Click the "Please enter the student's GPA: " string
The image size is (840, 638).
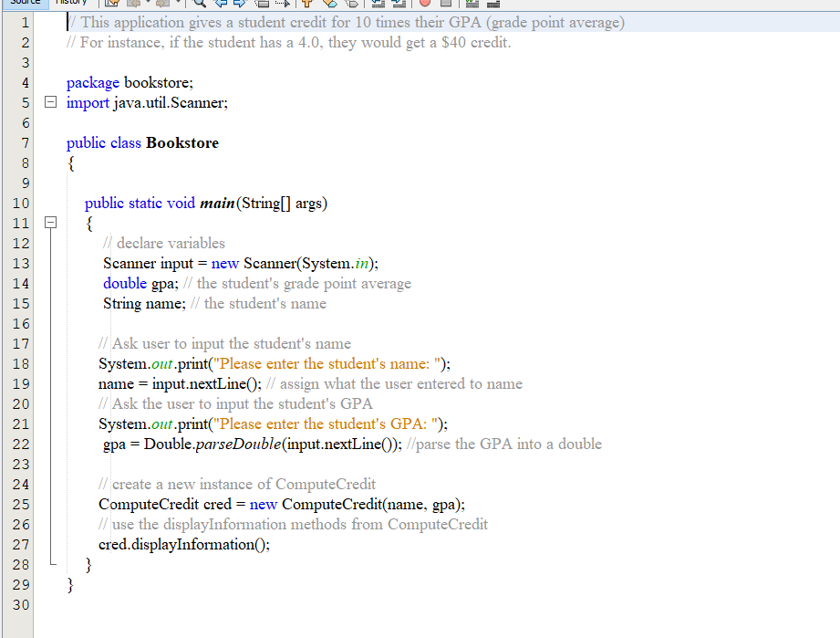coord(326,424)
